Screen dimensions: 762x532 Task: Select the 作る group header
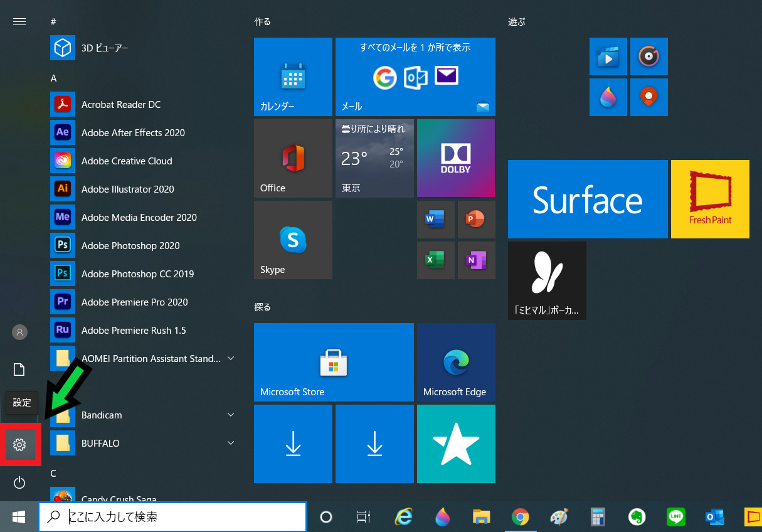click(x=263, y=21)
